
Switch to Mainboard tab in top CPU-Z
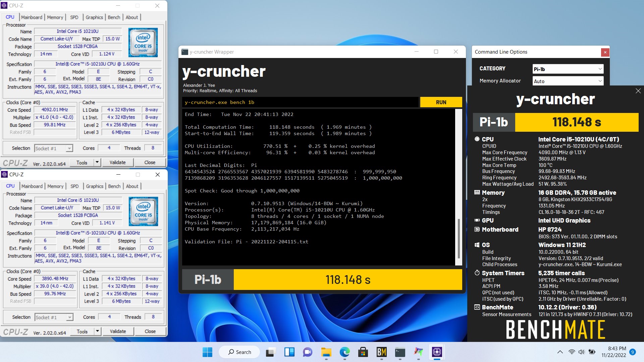32,17
